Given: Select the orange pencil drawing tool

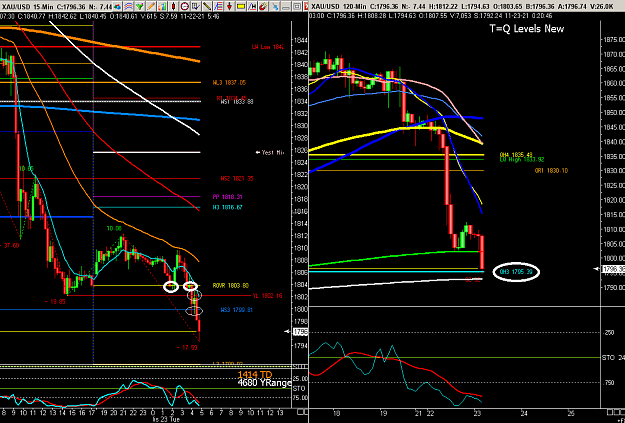Looking at the screenshot, I should click(151, 6).
